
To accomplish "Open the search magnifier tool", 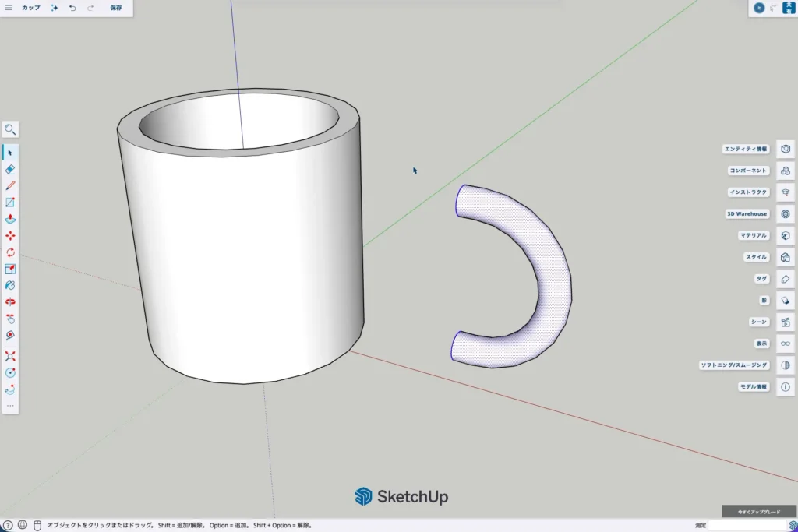I will (x=10, y=130).
